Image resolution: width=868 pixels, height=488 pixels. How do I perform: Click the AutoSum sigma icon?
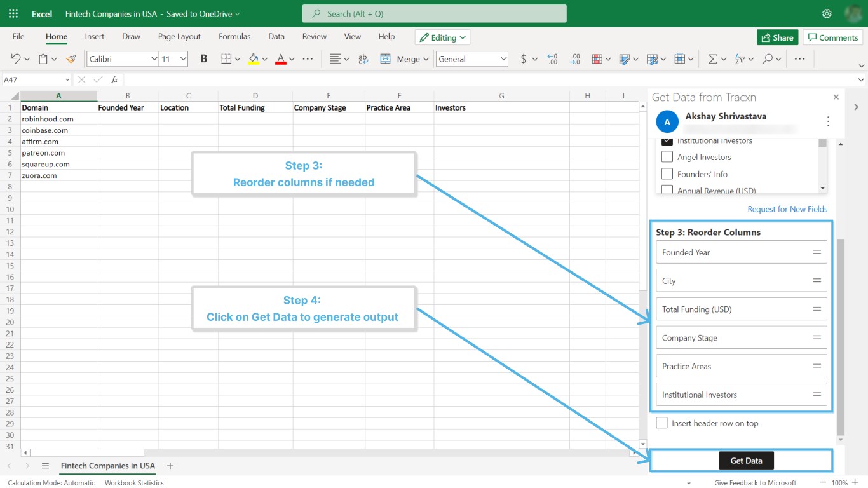(712, 59)
